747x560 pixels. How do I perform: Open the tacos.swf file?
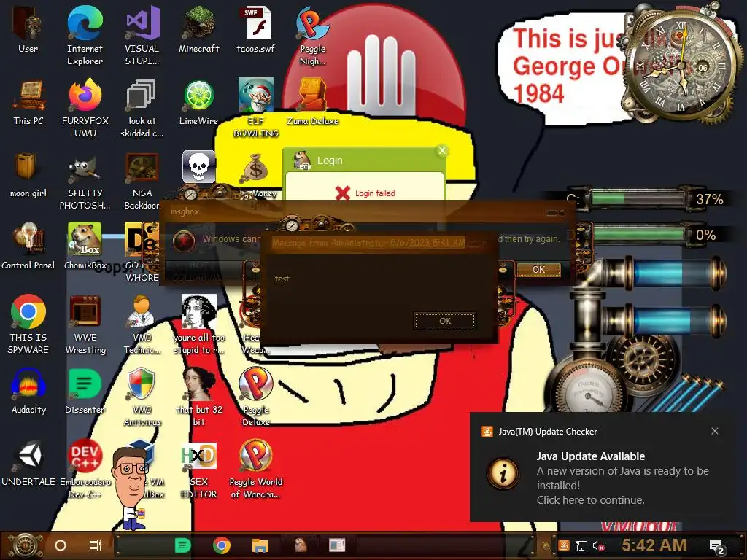point(256,31)
